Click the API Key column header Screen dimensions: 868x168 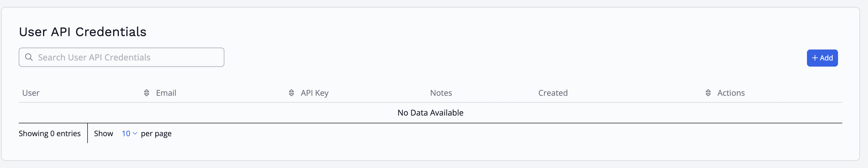315,93
